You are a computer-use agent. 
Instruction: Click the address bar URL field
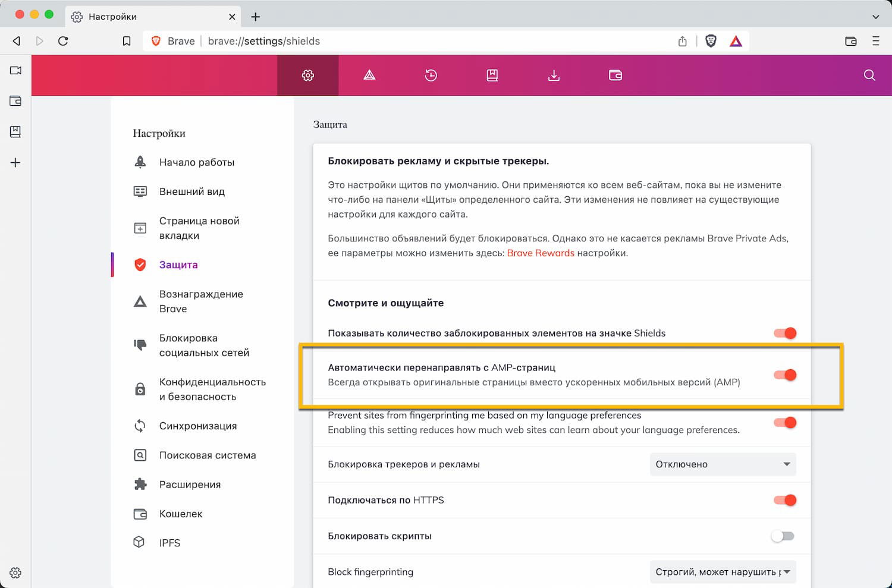(x=416, y=41)
